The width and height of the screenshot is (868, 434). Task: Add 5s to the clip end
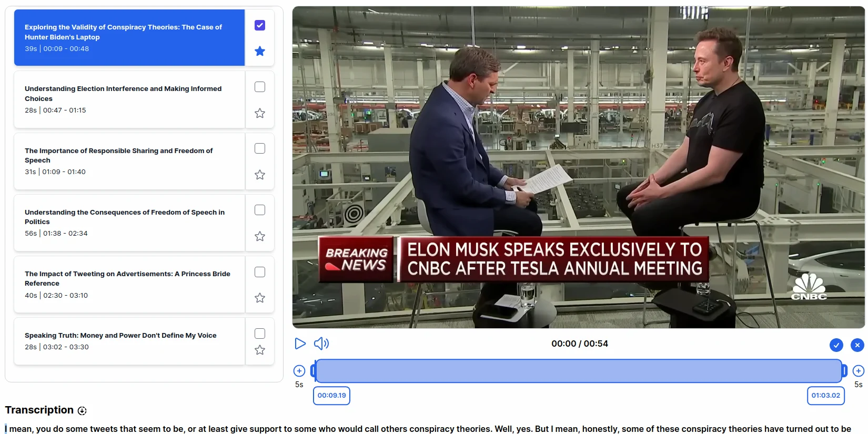click(858, 371)
